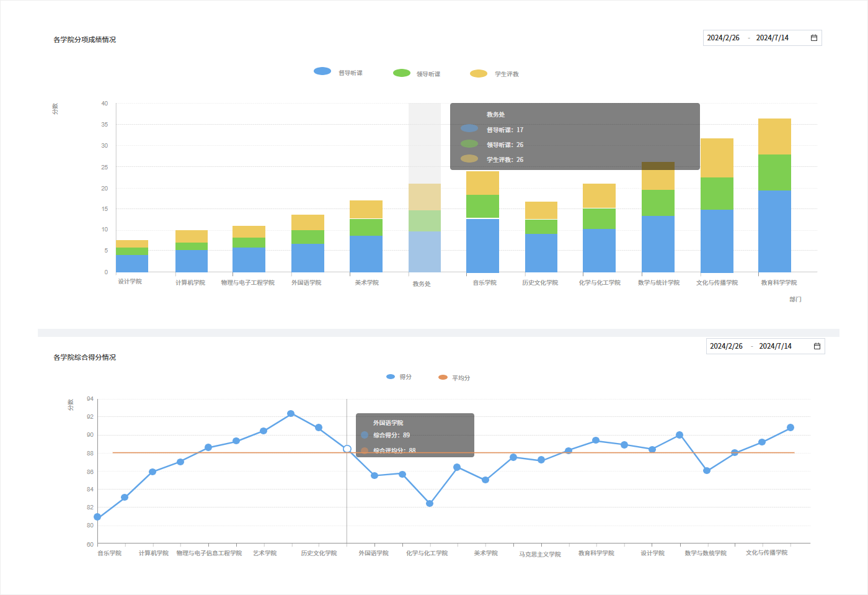Click blue segment of 教育科学学院 bar
This screenshot has width=868, height=595.
click(x=774, y=231)
